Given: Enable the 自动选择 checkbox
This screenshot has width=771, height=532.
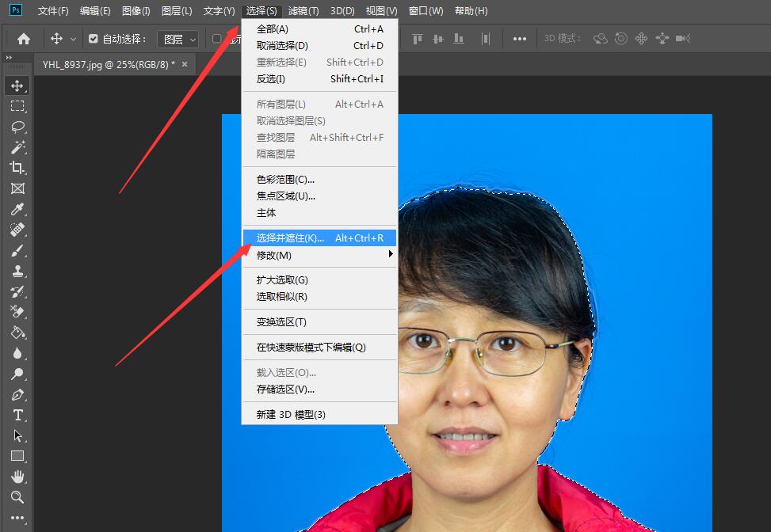Looking at the screenshot, I should (94, 37).
